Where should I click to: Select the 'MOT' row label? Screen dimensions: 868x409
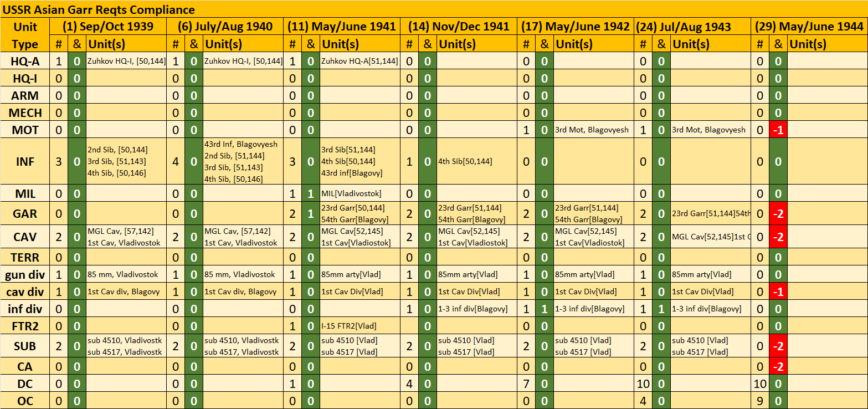25,130
